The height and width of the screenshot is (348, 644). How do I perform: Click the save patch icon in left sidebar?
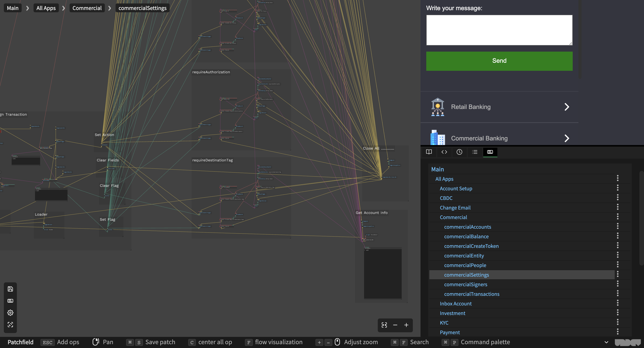coord(10,289)
